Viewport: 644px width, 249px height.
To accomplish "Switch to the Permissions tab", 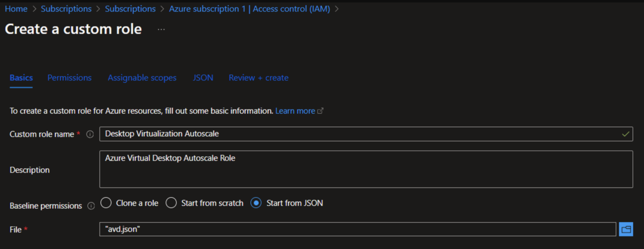I will click(69, 78).
